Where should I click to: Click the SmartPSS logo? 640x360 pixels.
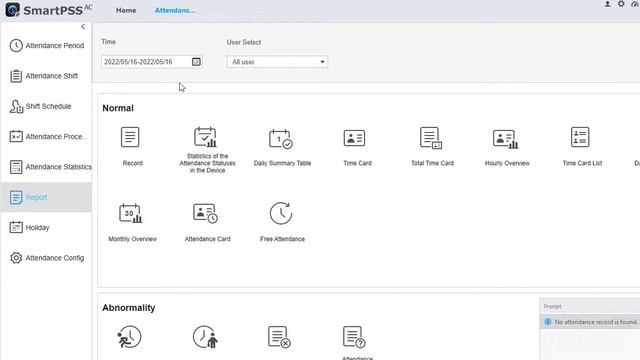pyautogui.click(x=49, y=10)
